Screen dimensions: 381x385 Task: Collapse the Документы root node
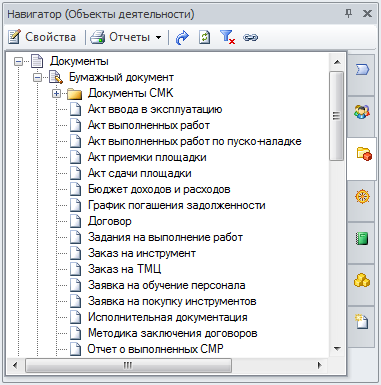(19, 61)
